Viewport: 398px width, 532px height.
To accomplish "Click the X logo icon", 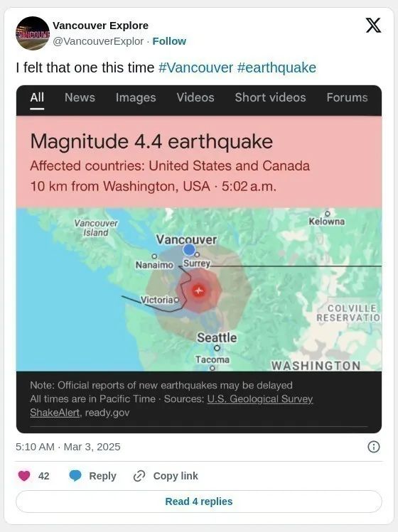I will click(x=373, y=26).
